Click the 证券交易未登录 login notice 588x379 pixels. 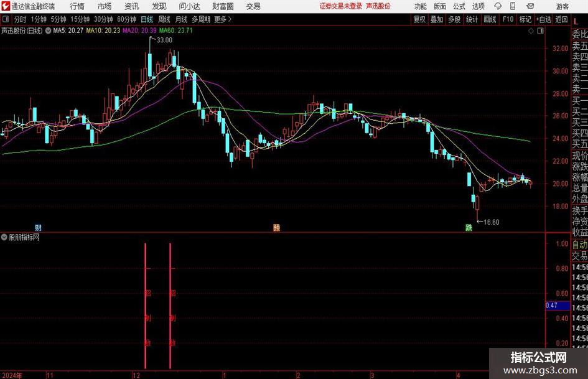[x=341, y=6]
